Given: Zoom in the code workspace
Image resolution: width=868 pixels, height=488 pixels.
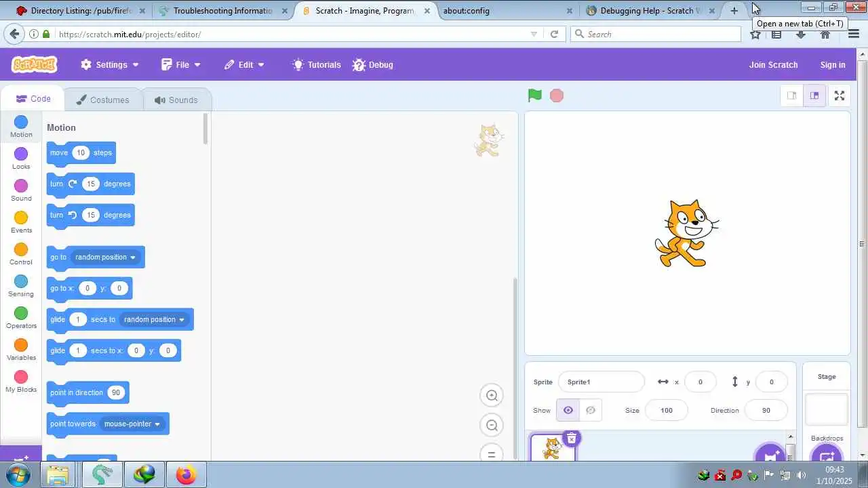Looking at the screenshot, I should click(x=492, y=396).
